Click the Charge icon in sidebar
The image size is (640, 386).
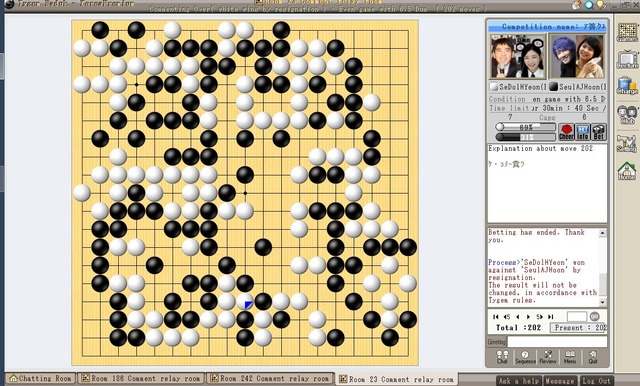tap(627, 86)
